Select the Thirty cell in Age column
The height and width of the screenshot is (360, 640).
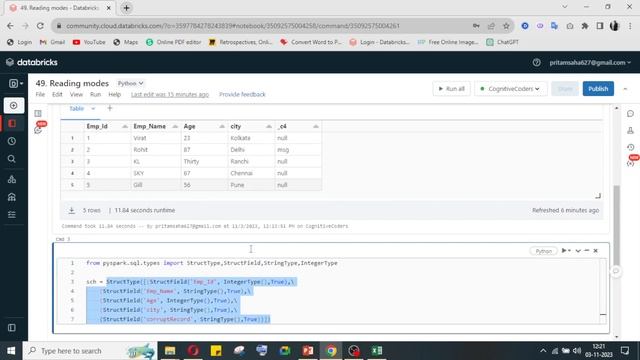[205, 162]
